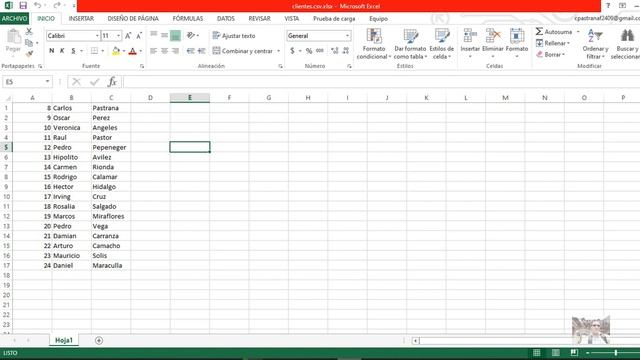This screenshot has height=360, width=640.
Task: Switch to Page Layout view in status bar
Action: click(555, 353)
